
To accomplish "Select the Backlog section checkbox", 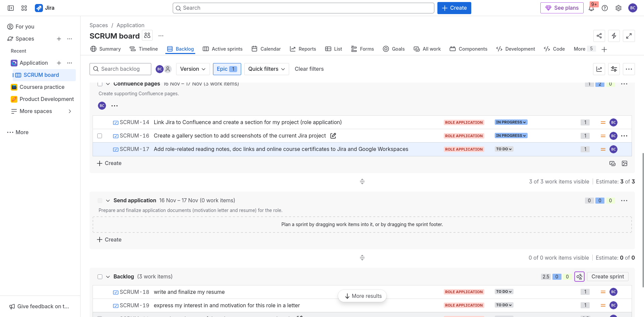I will point(100,277).
